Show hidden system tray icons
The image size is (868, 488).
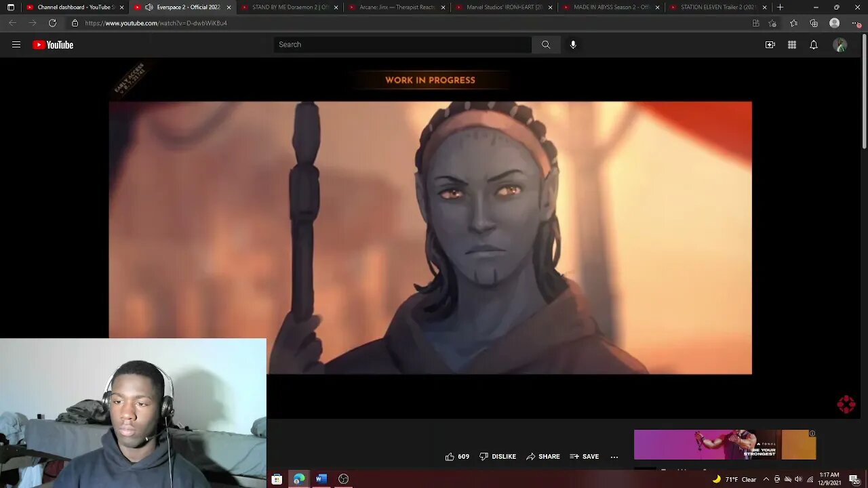pos(766,479)
